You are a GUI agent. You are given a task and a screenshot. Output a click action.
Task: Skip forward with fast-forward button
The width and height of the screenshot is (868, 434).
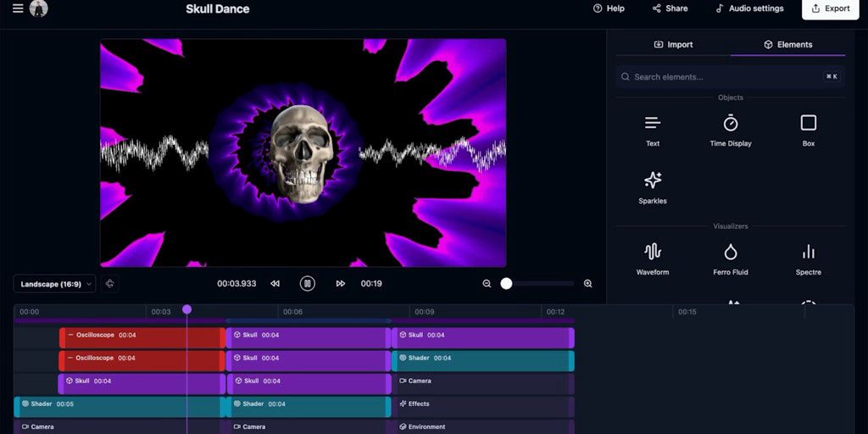340,284
